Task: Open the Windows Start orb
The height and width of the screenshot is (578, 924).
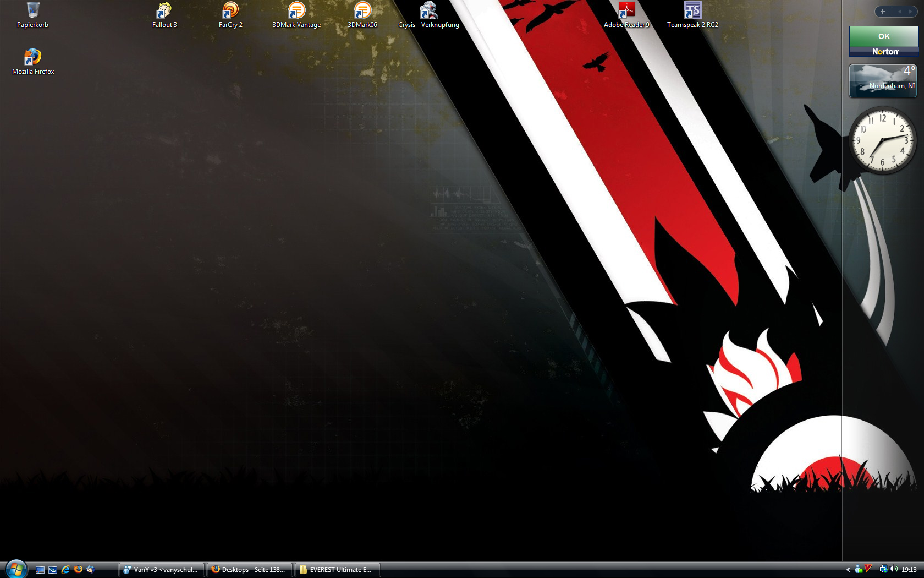Action: tap(16, 569)
